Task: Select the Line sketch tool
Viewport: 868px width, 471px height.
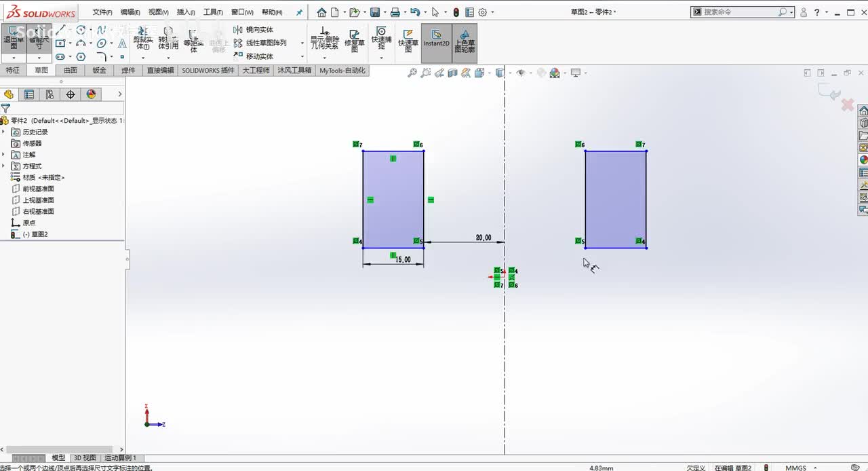Action: (x=60, y=30)
